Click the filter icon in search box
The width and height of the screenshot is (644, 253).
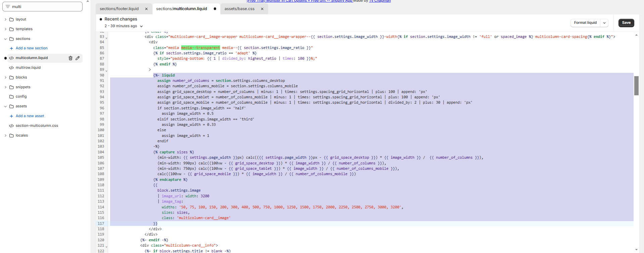pyautogui.click(x=8, y=7)
